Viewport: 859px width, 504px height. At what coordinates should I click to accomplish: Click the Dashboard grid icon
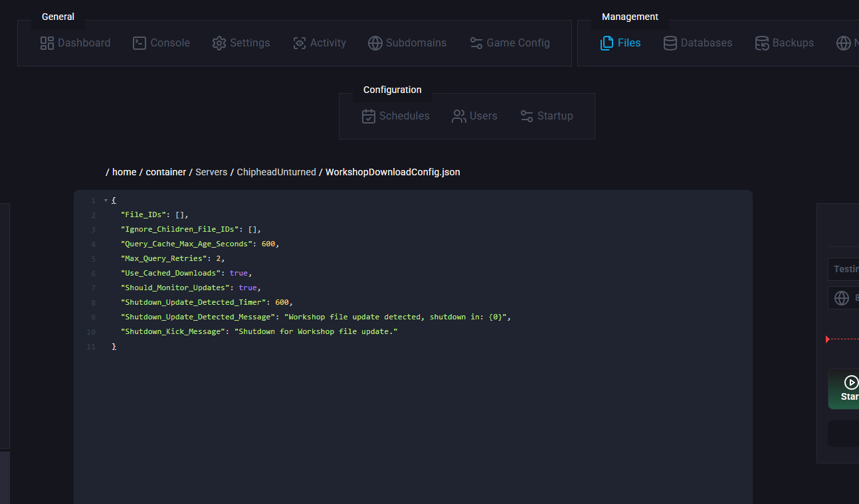pyautogui.click(x=47, y=43)
